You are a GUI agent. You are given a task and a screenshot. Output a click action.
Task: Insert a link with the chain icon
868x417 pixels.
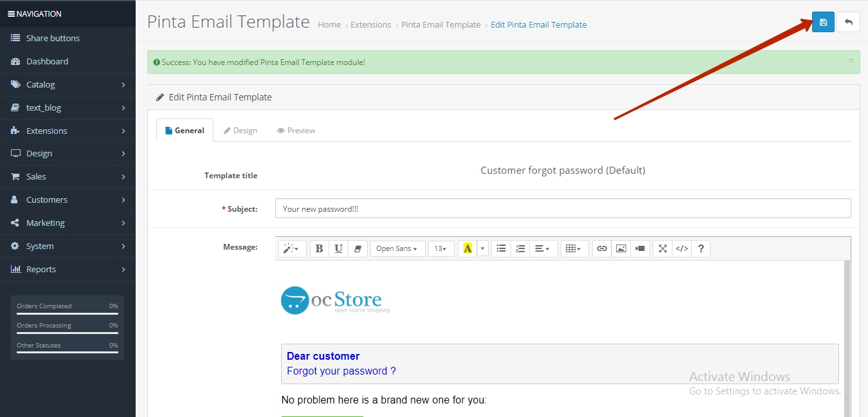[x=601, y=248]
